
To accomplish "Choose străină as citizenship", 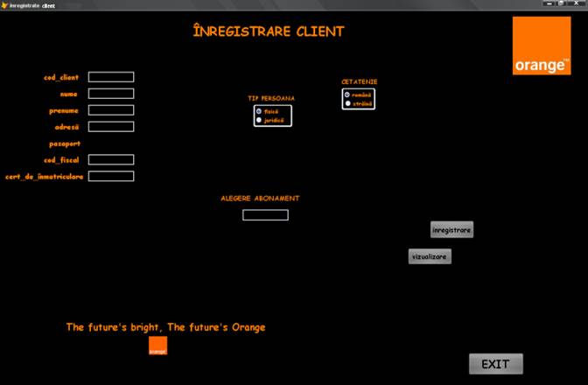I will point(347,103).
